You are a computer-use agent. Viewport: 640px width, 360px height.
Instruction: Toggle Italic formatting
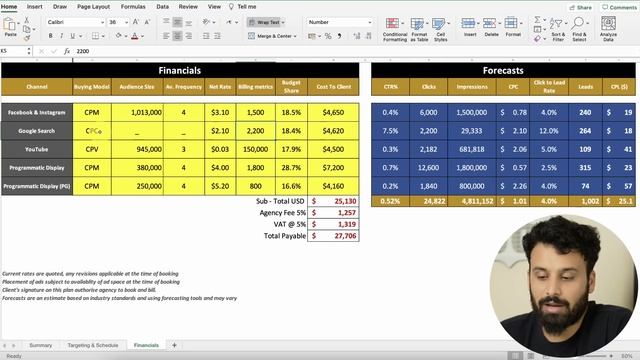[x=62, y=36]
